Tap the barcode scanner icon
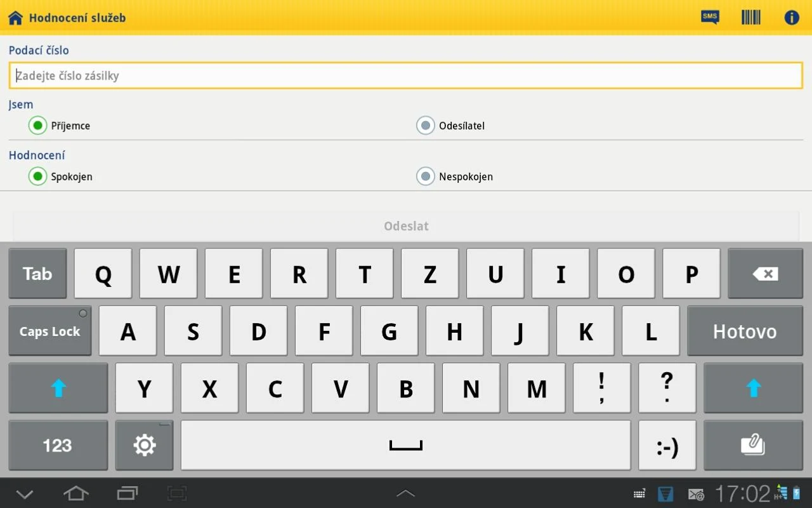Viewport: 812px width, 508px height. [751, 17]
